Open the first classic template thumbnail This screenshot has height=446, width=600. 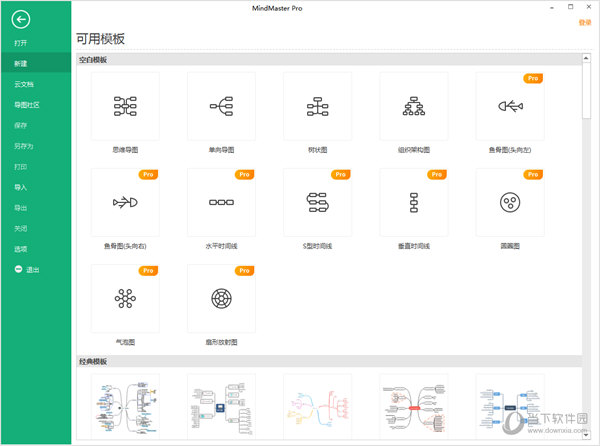125,404
